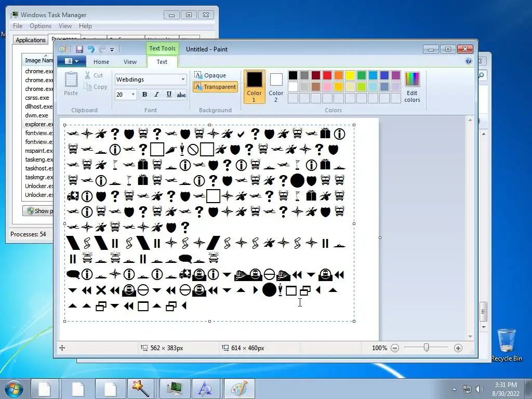
Task: Pick the yellow color swatch
Action: point(350,75)
